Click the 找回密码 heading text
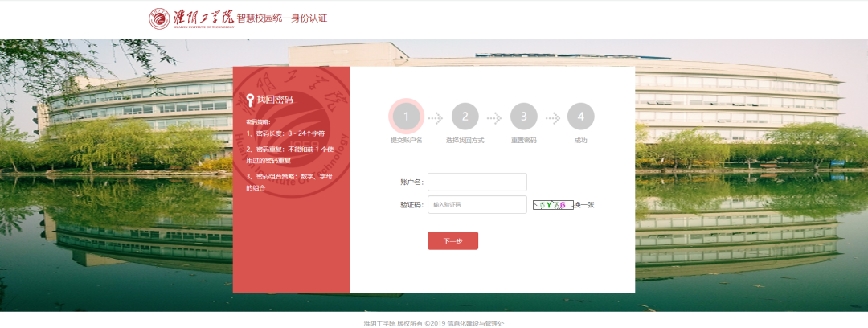This screenshot has height=328, width=868. point(275,100)
